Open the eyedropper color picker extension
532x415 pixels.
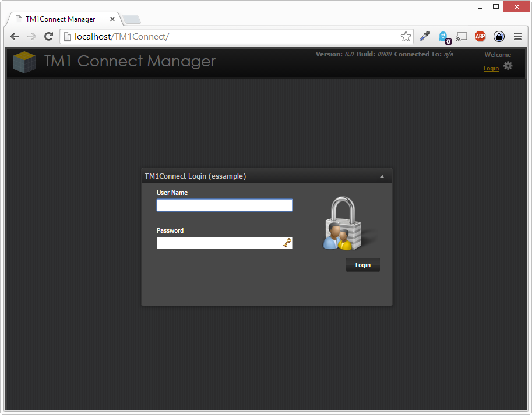click(425, 37)
